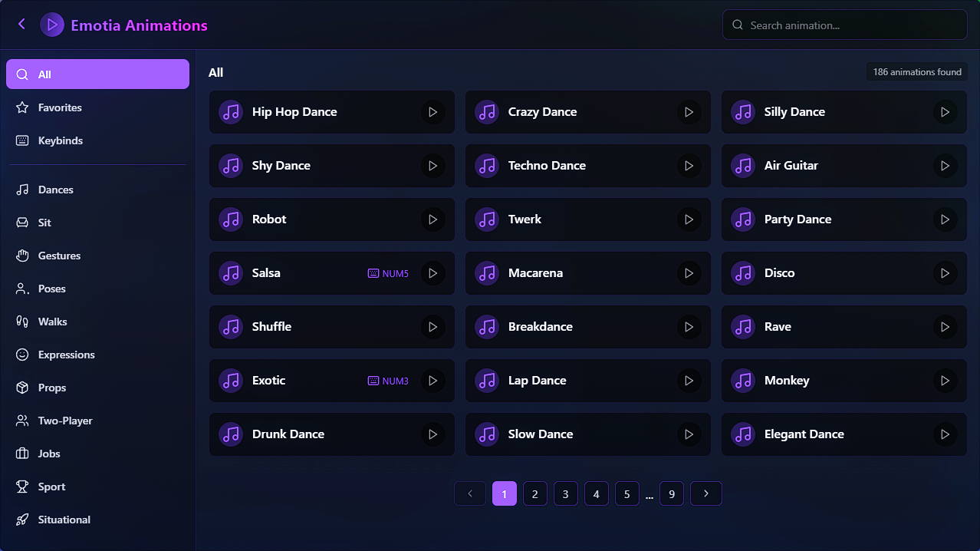Select the Situational category
Viewport: 980px width, 551px height.
(97, 520)
